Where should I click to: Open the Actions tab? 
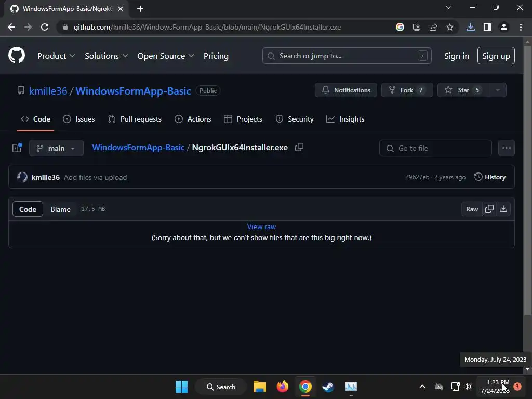tap(193, 119)
